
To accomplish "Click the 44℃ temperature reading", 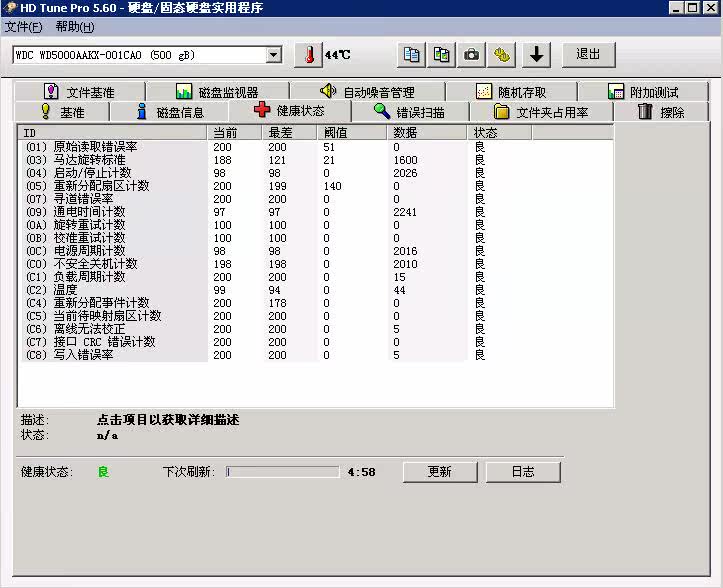I will [x=338, y=55].
